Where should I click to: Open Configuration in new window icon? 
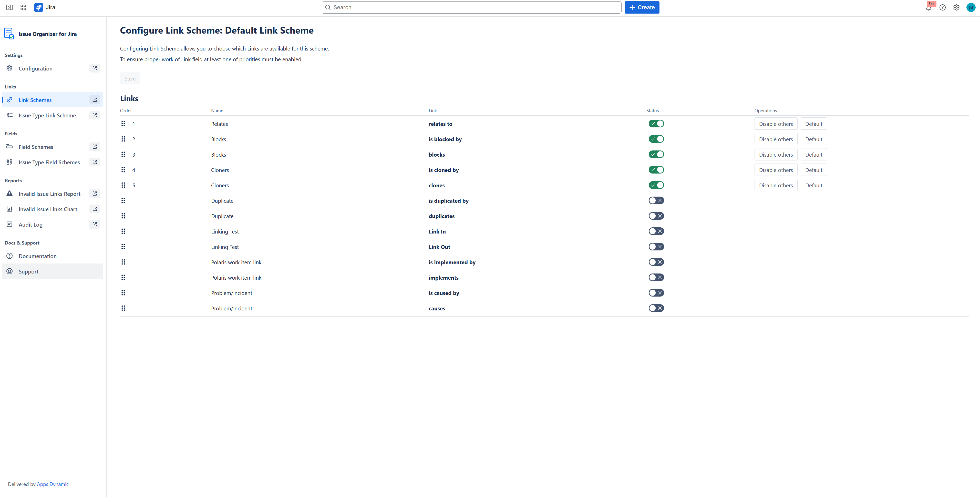[95, 68]
